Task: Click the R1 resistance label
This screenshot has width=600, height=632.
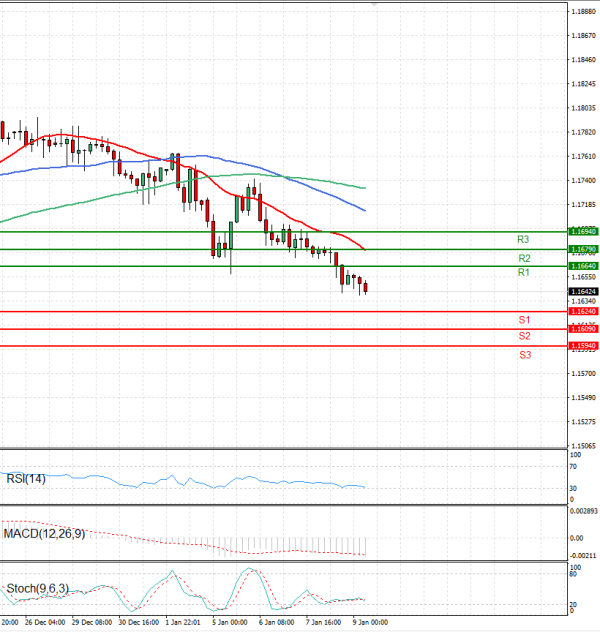Action: click(523, 273)
